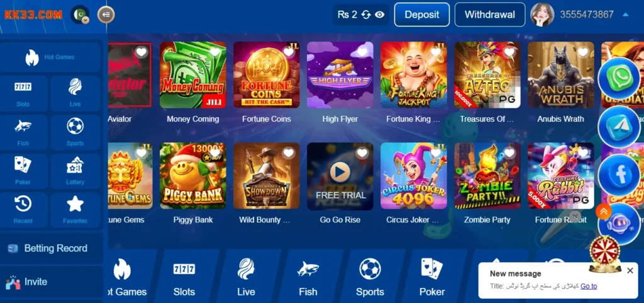Image resolution: width=644 pixels, height=303 pixels.
Task: Open the Telegram channel icon
Action: [x=619, y=127]
